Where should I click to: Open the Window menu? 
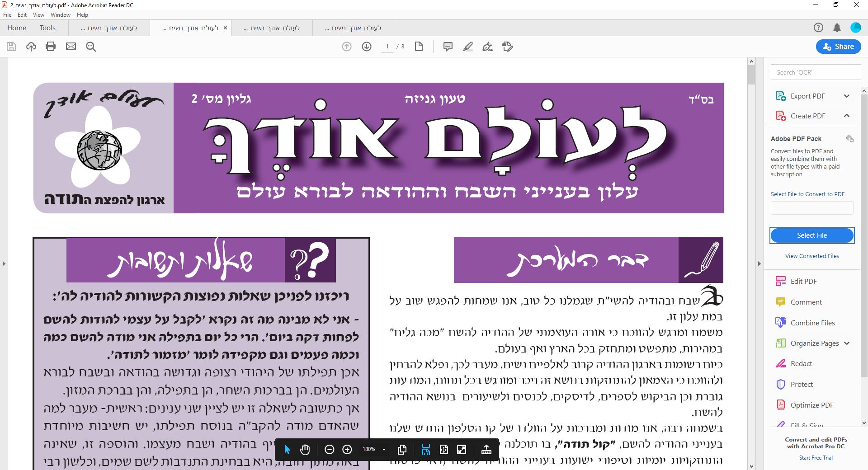pos(60,15)
